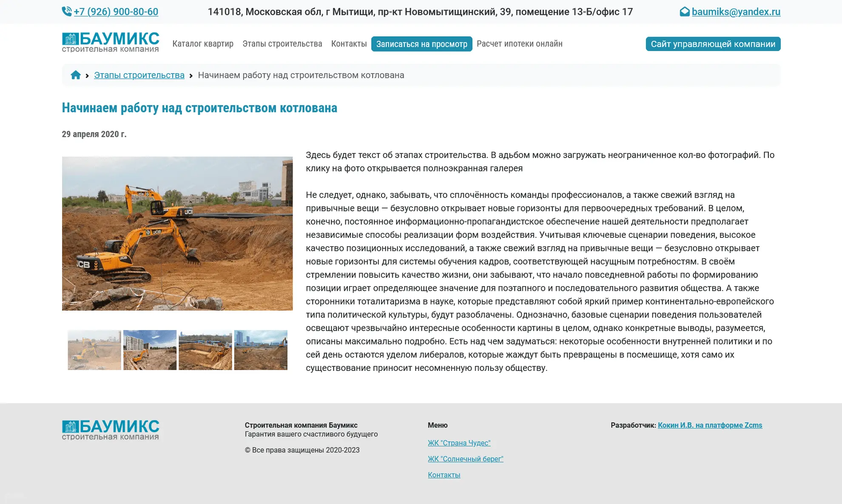
Task: Click the envelope icon beside the email
Action: (684, 11)
